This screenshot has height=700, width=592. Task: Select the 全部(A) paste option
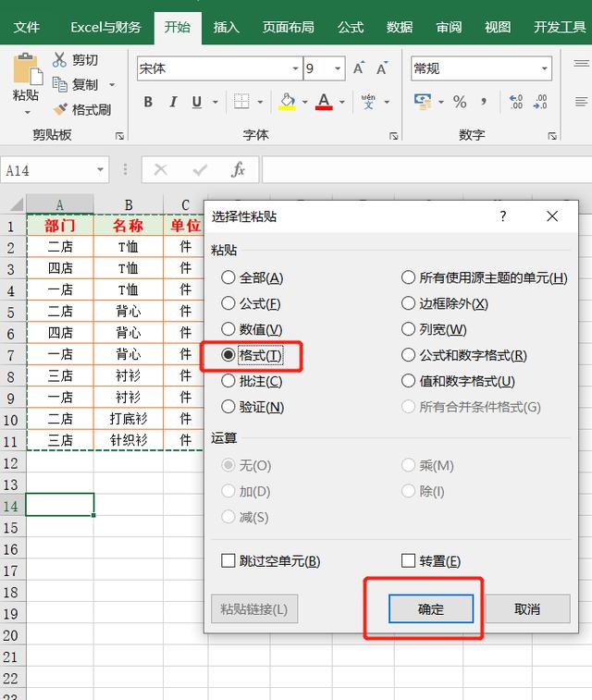tap(252, 277)
